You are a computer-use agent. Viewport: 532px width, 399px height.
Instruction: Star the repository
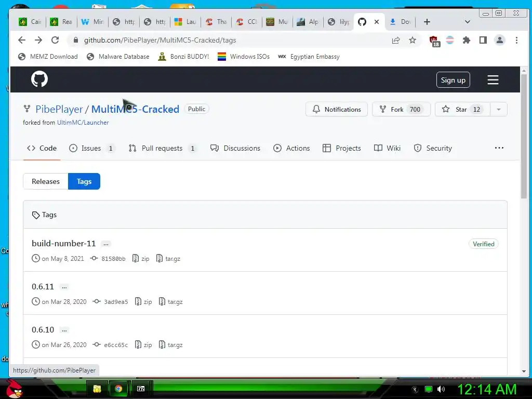[462, 109]
